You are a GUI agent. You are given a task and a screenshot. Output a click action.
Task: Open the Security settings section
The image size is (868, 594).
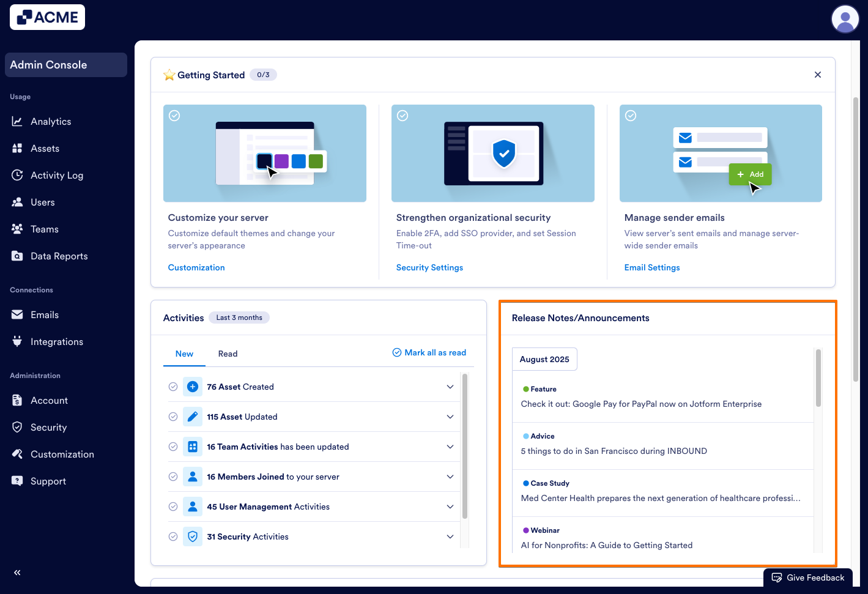tap(49, 427)
